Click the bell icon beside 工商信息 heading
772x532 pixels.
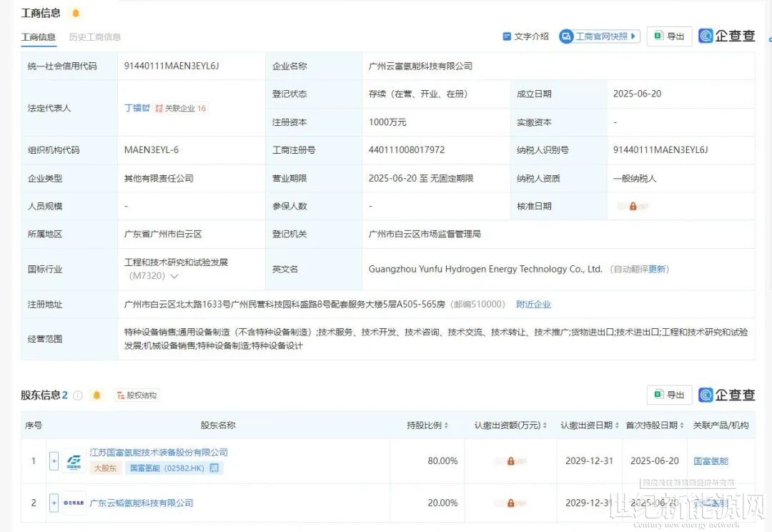(76, 13)
